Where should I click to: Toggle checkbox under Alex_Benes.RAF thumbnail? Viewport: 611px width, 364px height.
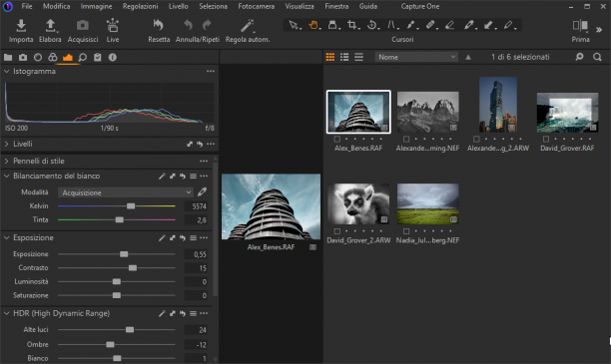337,139
